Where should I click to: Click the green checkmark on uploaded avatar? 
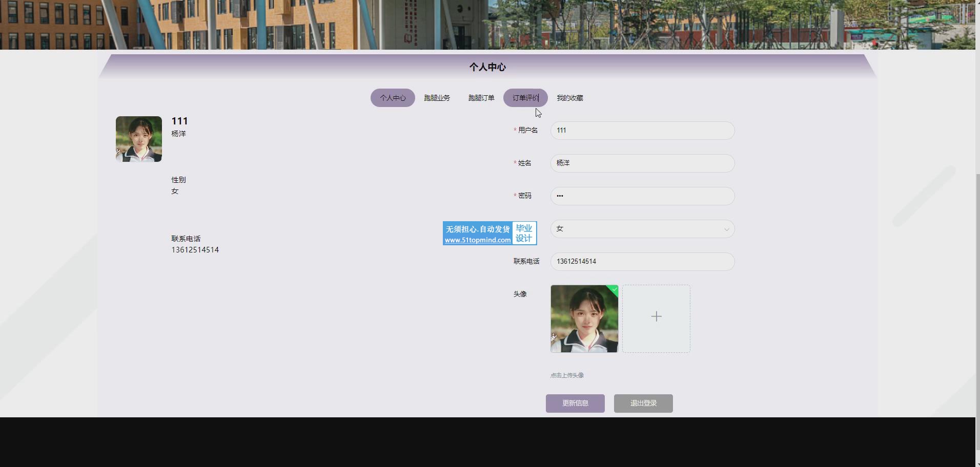coord(614,289)
